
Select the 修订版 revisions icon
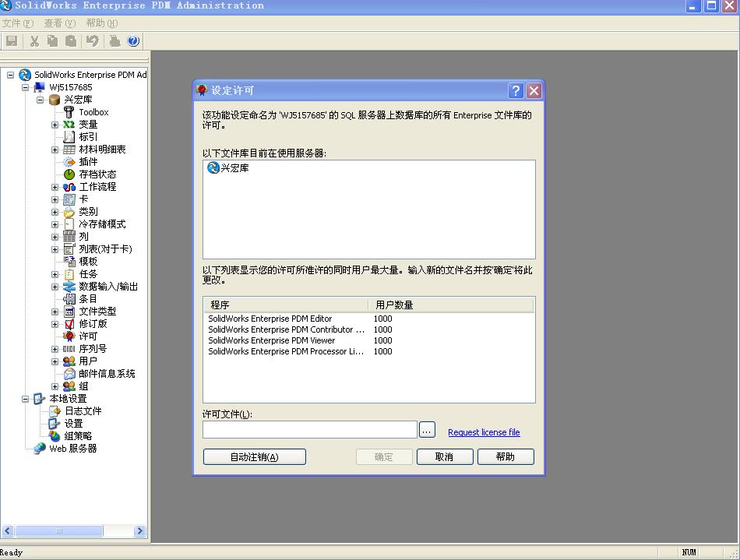coord(69,324)
